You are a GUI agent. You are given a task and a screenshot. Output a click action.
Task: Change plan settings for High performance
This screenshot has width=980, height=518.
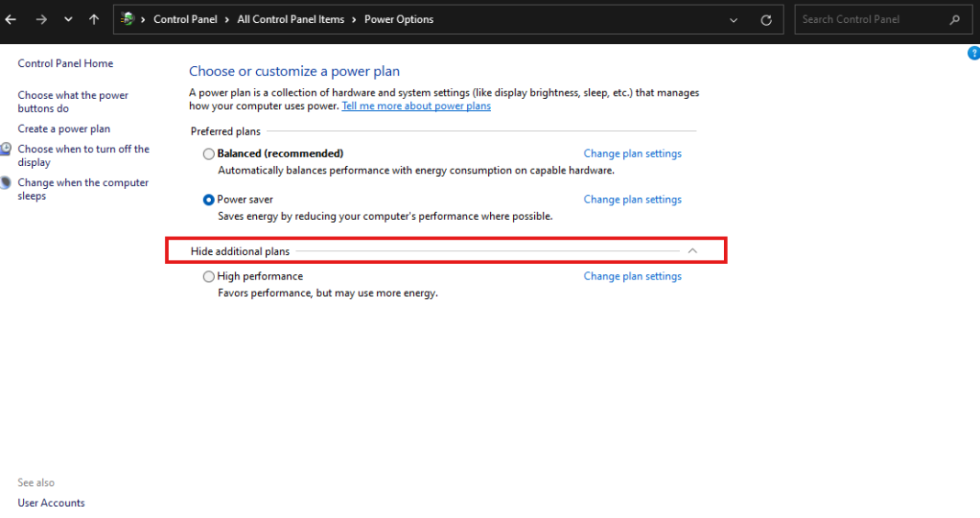632,277
